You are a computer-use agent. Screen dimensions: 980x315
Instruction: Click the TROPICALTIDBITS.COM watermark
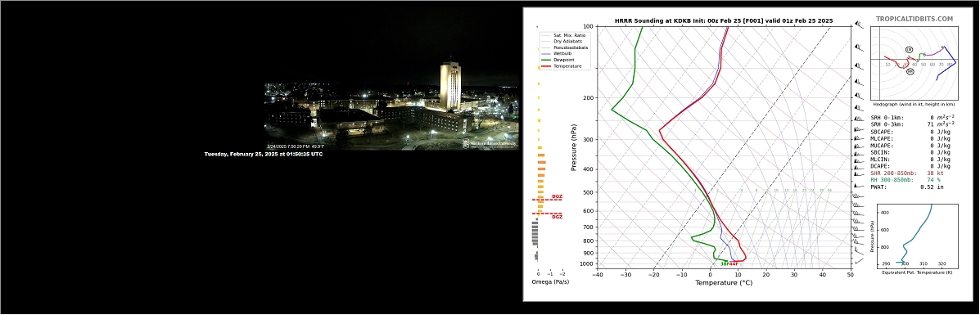[x=914, y=20]
